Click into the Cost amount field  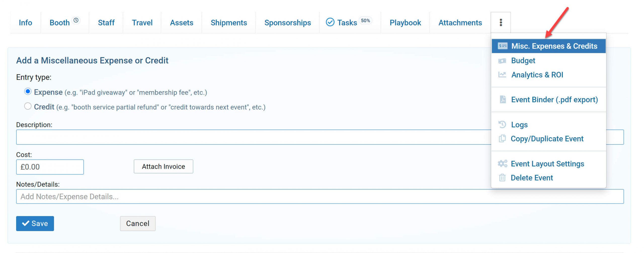tap(50, 167)
